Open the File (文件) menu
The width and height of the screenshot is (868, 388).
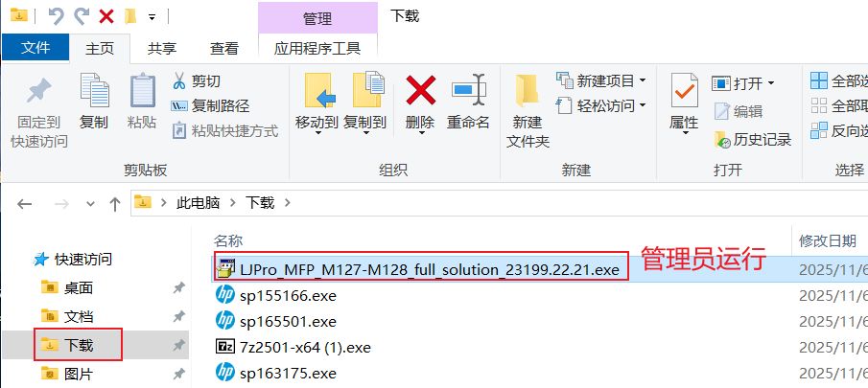[36, 48]
